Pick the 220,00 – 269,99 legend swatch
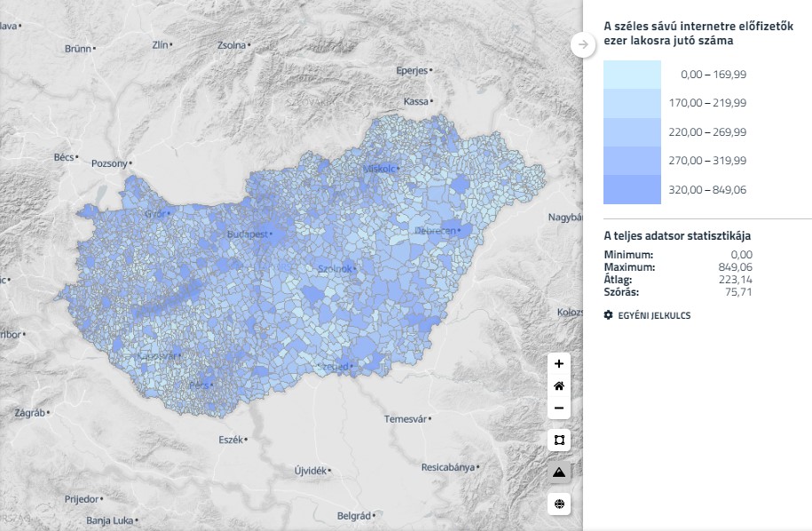 pos(632,131)
